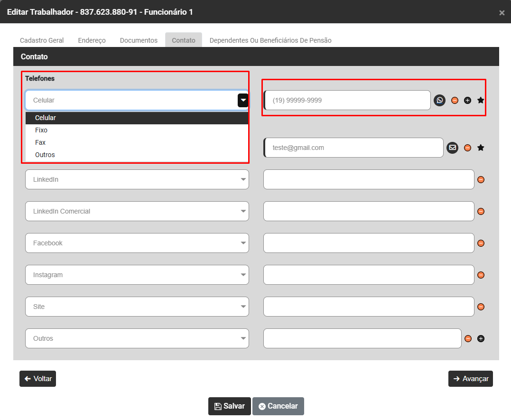Open the Instagram type dropdown
This screenshot has height=420, width=511.
point(137,275)
